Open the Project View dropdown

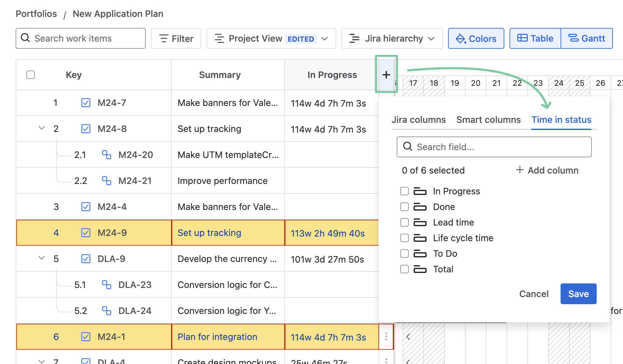(x=271, y=38)
